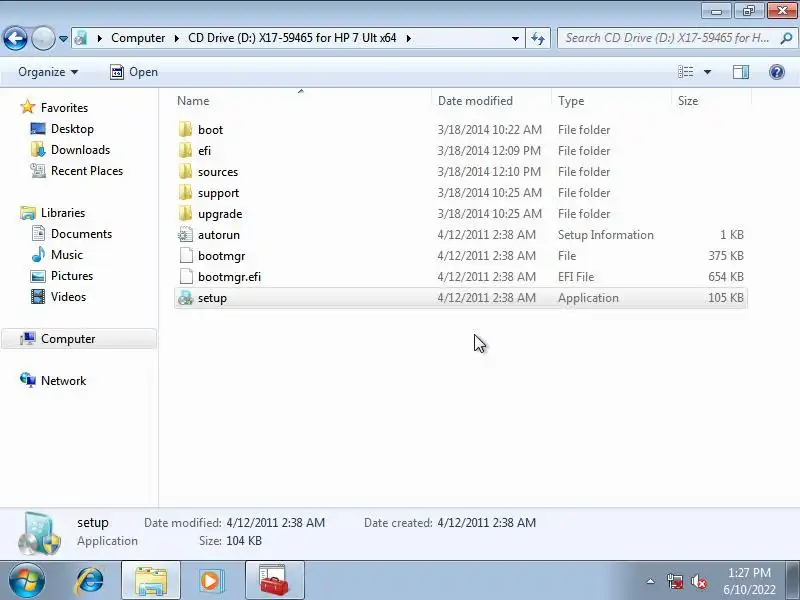Open the Organize menu

pyautogui.click(x=48, y=72)
